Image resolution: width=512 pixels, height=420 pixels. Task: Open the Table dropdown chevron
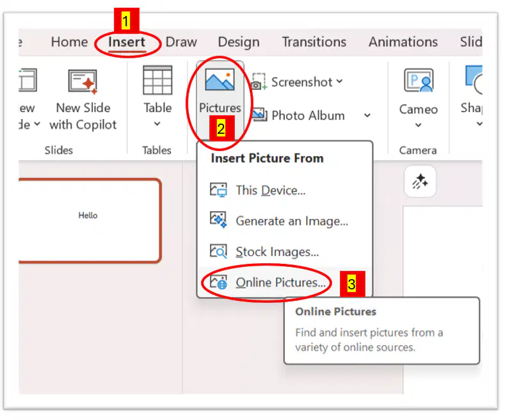click(157, 124)
